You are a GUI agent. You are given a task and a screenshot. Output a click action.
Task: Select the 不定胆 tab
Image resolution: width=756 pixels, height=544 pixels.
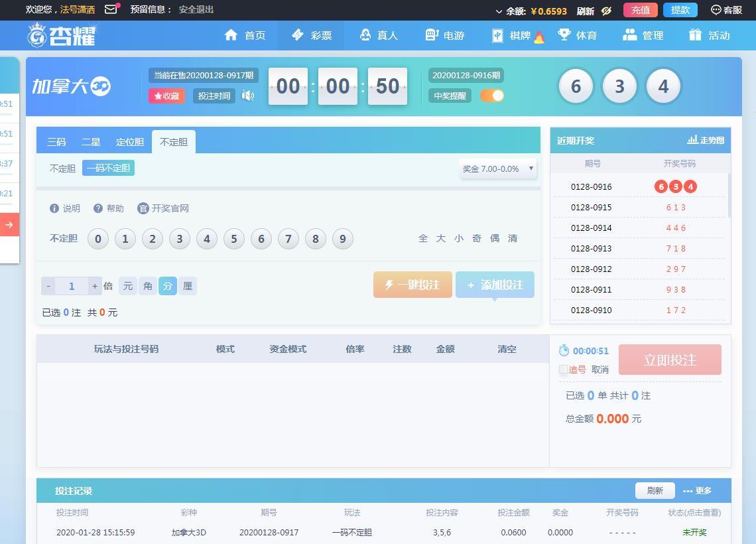point(174,142)
